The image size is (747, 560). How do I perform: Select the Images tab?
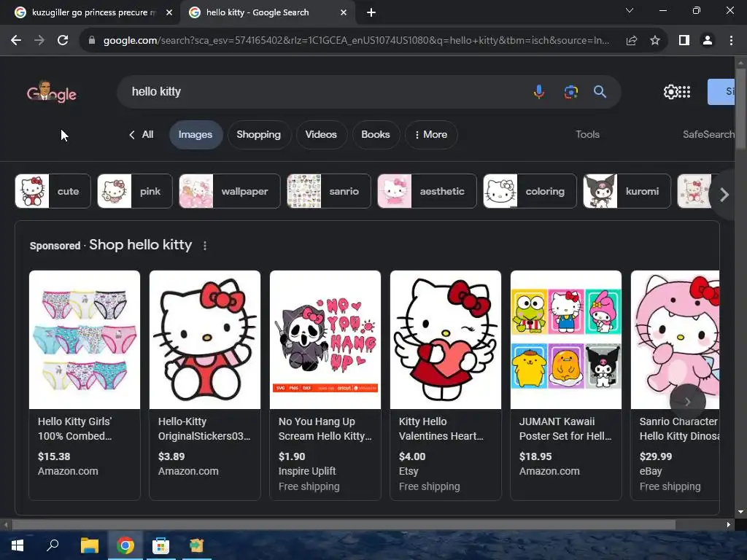[196, 135]
